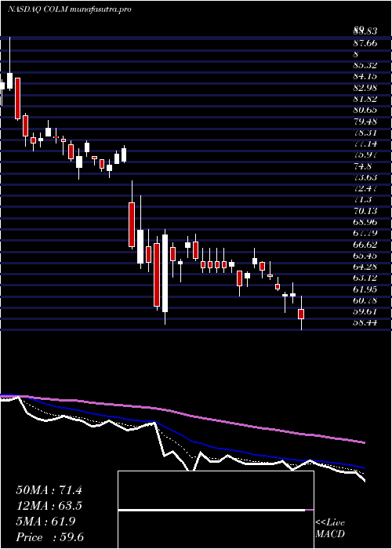Click the Price : 59.6 readout

tap(49, 537)
